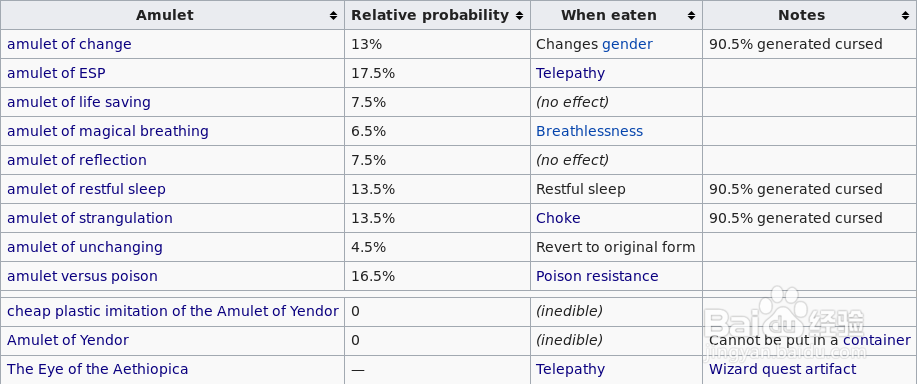Screen dimensions: 917x384
Task: Follow the Choke link
Action: point(558,218)
